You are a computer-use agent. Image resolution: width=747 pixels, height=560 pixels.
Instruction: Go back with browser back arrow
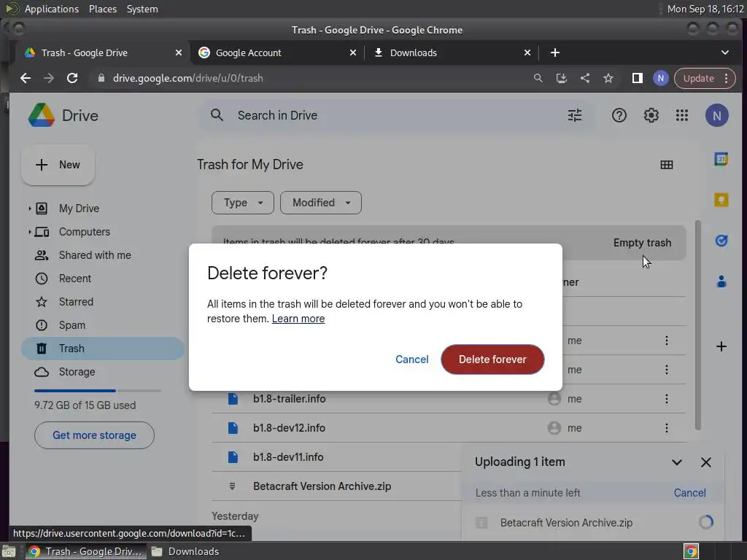tap(26, 78)
